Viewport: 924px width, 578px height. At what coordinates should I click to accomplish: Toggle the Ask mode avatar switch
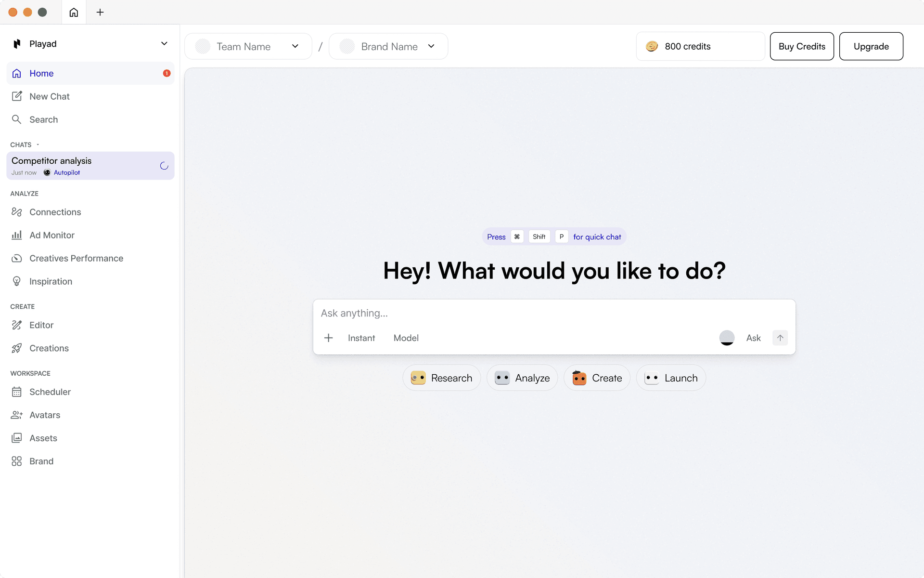[x=727, y=338]
